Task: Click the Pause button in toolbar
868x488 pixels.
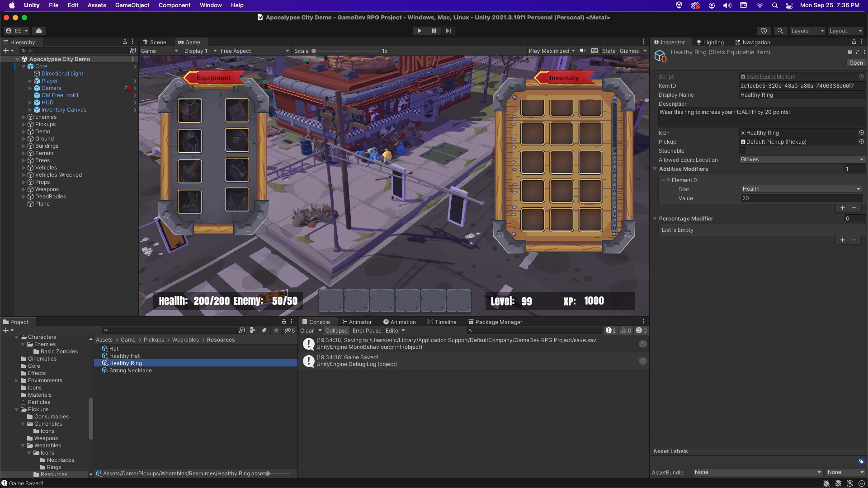Action: [434, 31]
